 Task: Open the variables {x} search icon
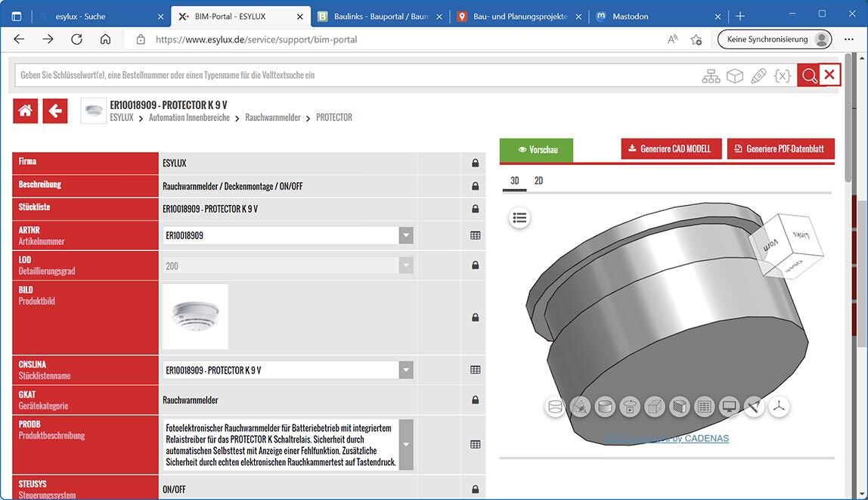(783, 76)
